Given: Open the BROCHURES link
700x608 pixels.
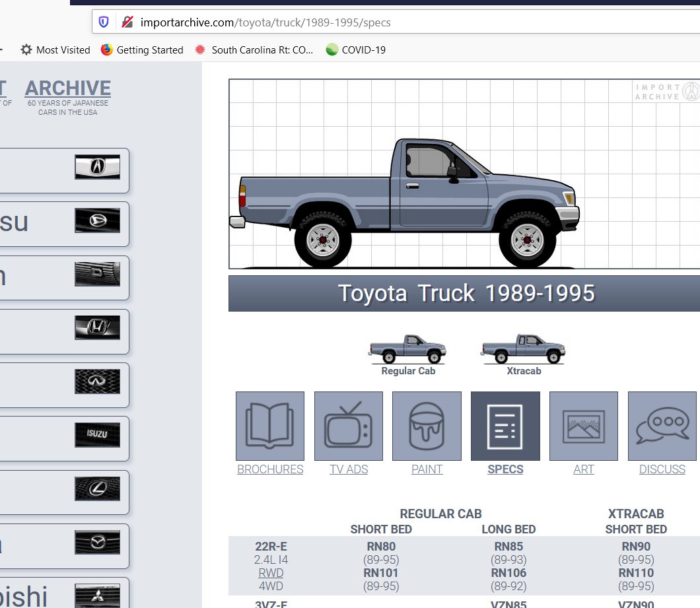Looking at the screenshot, I should click(270, 469).
